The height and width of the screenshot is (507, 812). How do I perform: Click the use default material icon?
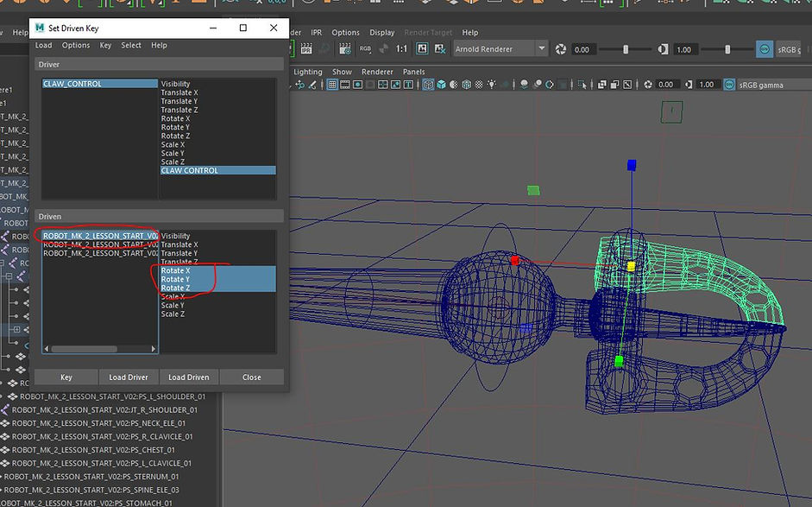[x=454, y=85]
